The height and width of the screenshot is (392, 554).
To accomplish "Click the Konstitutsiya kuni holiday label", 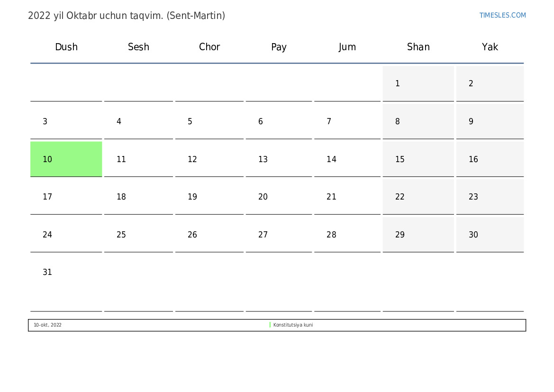I will [x=293, y=325].
